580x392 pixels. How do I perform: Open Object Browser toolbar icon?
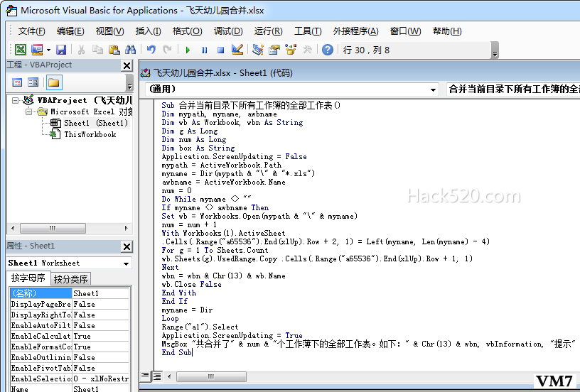(x=291, y=50)
